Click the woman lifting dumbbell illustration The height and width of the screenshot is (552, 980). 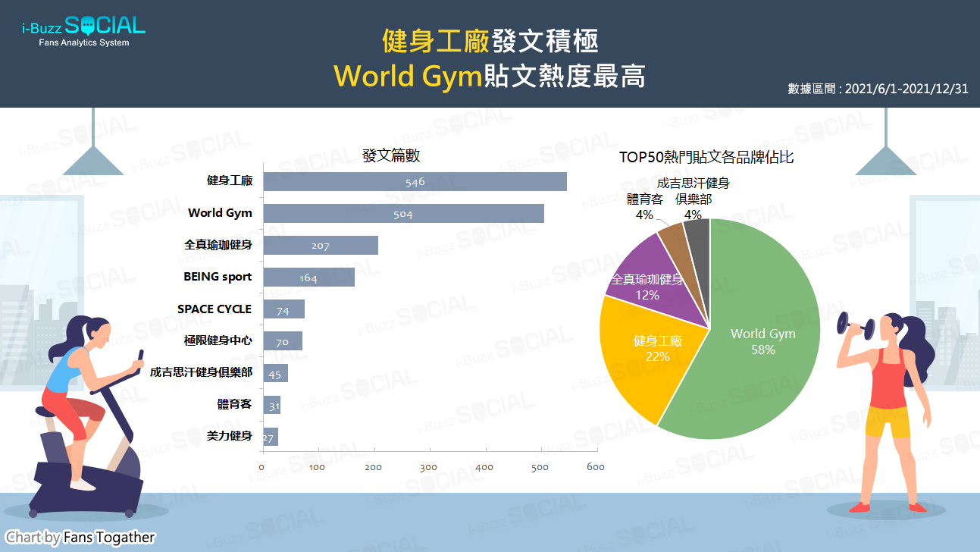pos(887,411)
